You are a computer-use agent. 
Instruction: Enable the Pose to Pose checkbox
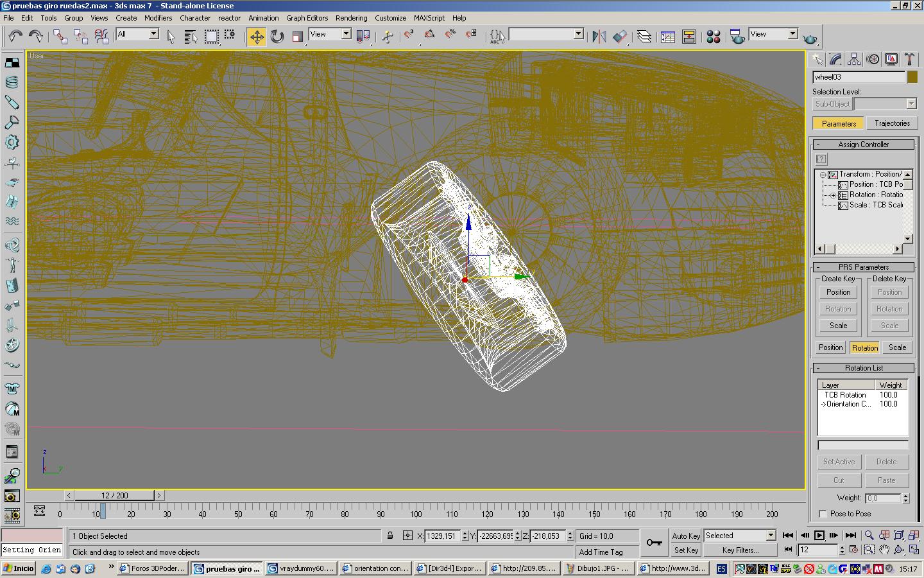[x=823, y=514]
